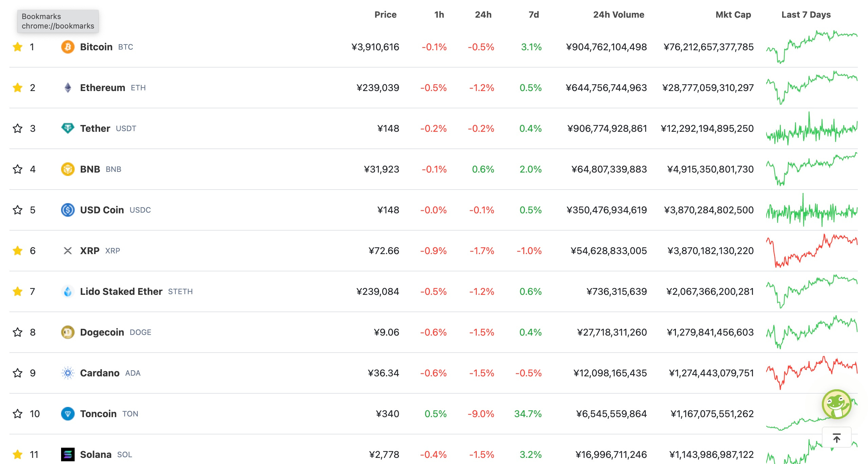Click the BTC ticker symbol

coord(126,47)
